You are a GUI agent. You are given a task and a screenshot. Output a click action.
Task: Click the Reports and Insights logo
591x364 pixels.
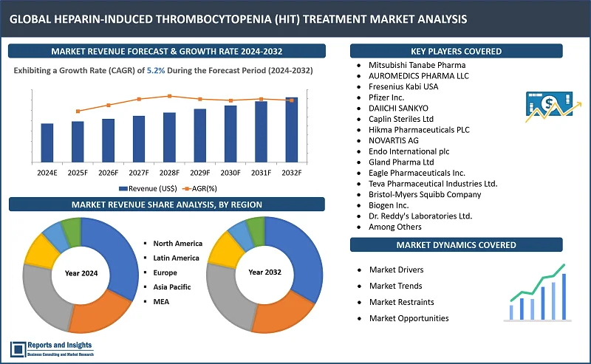pyautogui.click(x=52, y=349)
